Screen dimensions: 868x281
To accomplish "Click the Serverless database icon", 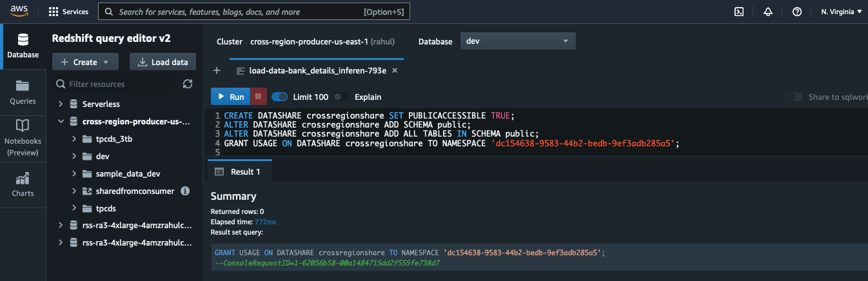I will pyautogui.click(x=74, y=104).
